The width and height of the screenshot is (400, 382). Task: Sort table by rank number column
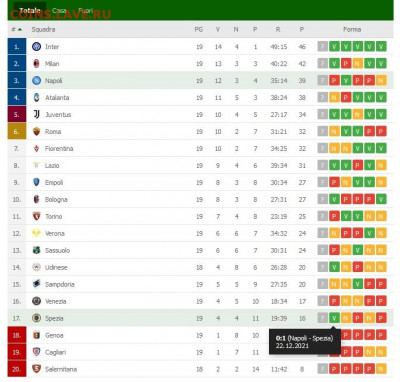tap(16, 29)
